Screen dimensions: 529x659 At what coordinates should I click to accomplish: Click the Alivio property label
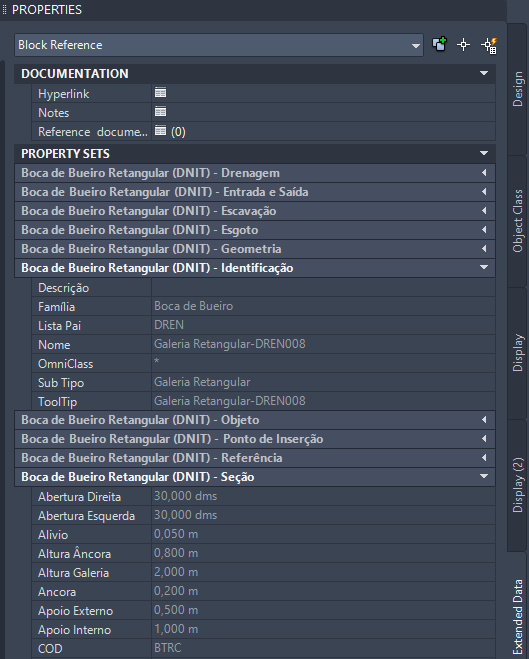tap(53, 535)
